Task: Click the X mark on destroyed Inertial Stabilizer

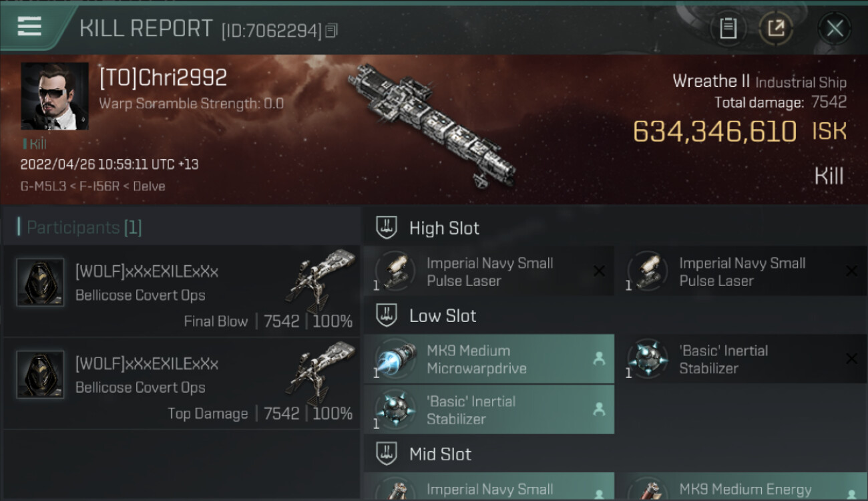Action: point(851,359)
